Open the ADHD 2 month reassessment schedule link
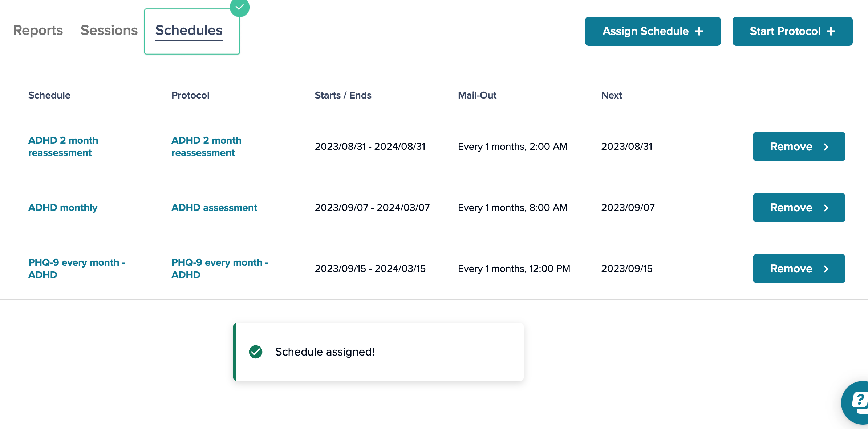868x429 pixels. tap(63, 147)
